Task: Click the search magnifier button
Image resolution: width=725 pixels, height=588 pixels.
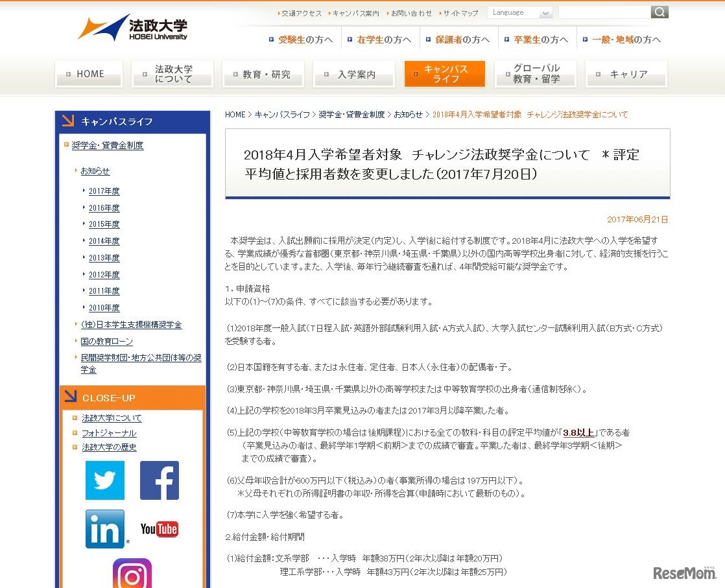Action: click(x=660, y=12)
